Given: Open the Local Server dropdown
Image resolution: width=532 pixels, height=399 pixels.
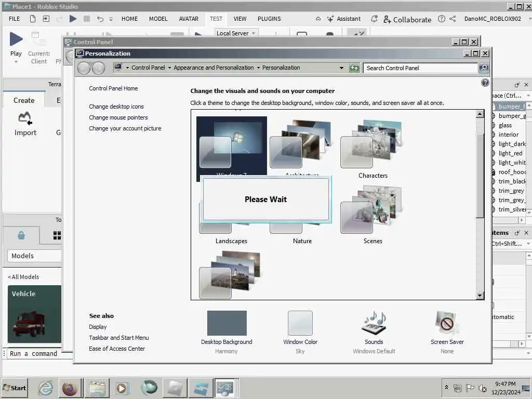Looking at the screenshot, I should [236, 33].
